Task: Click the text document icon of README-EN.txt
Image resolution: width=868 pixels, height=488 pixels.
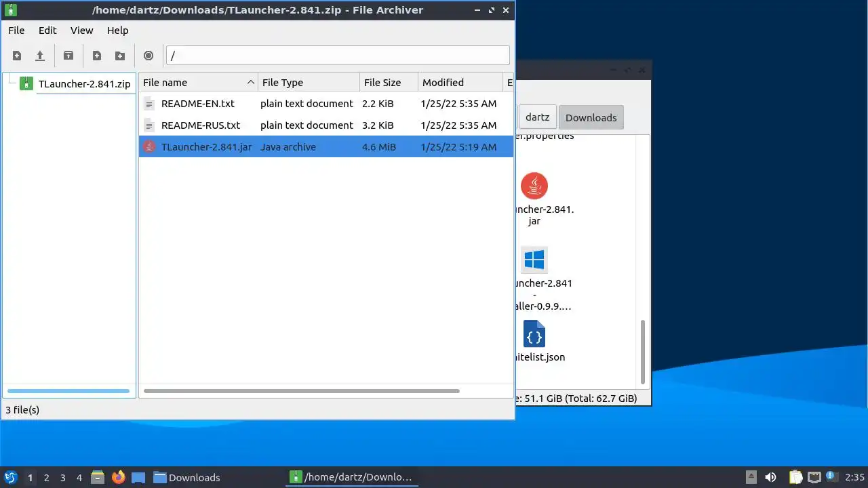Action: 149,104
